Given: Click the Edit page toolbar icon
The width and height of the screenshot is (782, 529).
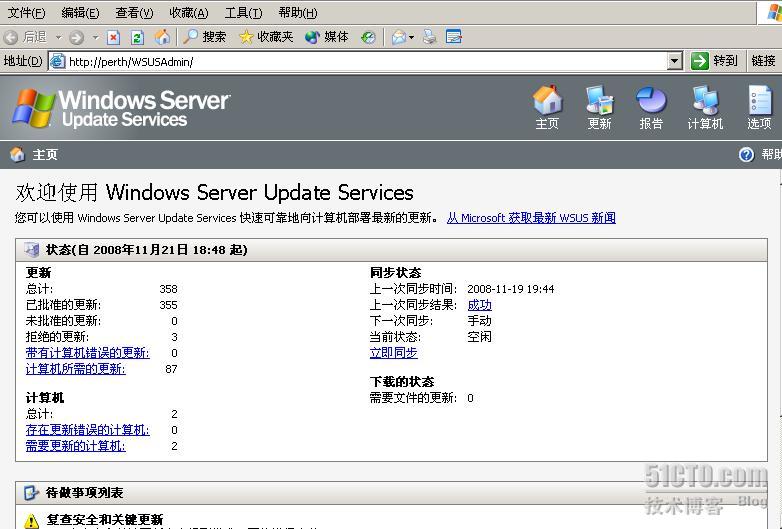Looking at the screenshot, I should pyautogui.click(x=453, y=37).
